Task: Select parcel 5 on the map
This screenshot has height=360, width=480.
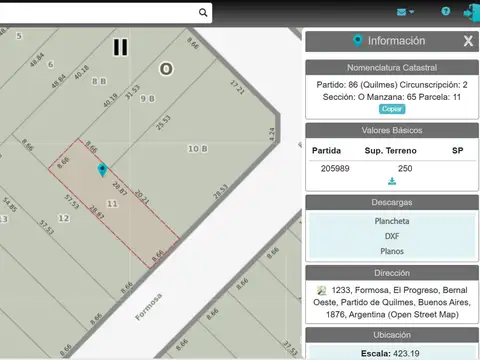Action: click(x=19, y=36)
